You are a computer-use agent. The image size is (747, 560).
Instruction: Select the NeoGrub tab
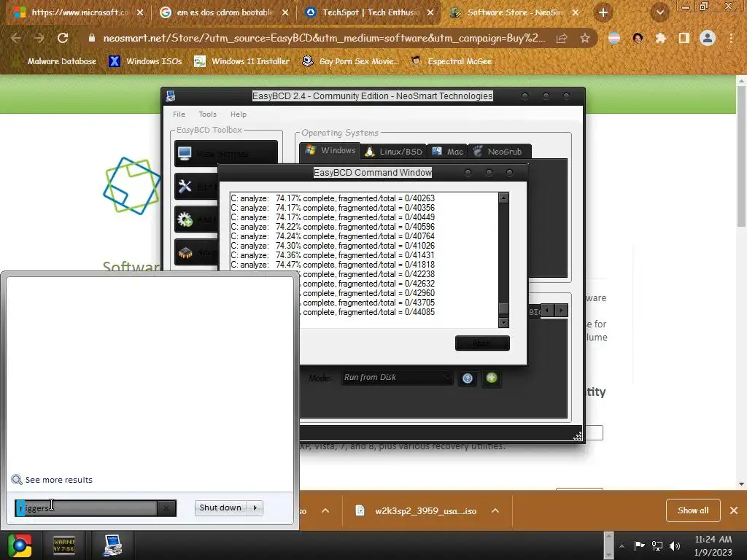(x=499, y=152)
